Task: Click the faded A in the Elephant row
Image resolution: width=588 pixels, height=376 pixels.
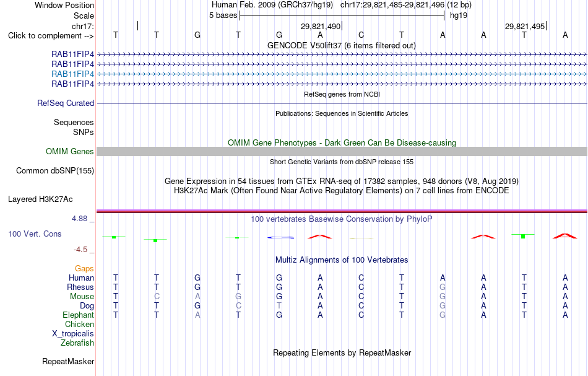Action: pyautogui.click(x=197, y=315)
